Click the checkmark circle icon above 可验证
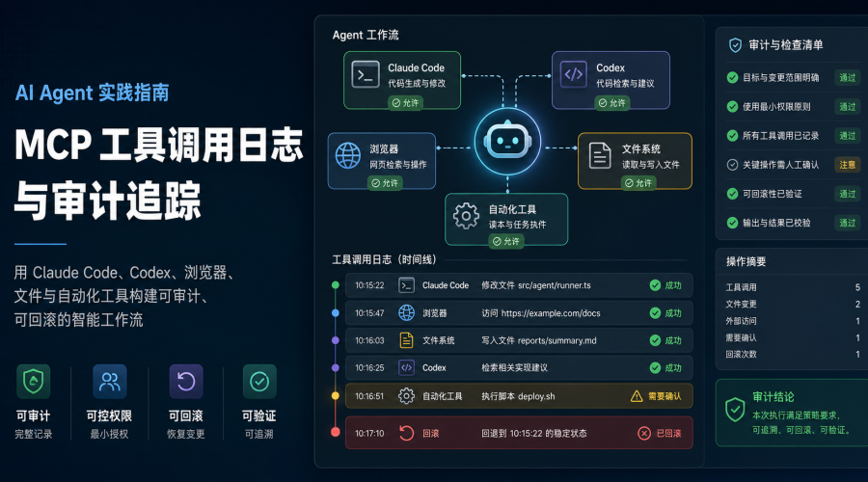Screen dimensions: 868x482 (x=259, y=382)
